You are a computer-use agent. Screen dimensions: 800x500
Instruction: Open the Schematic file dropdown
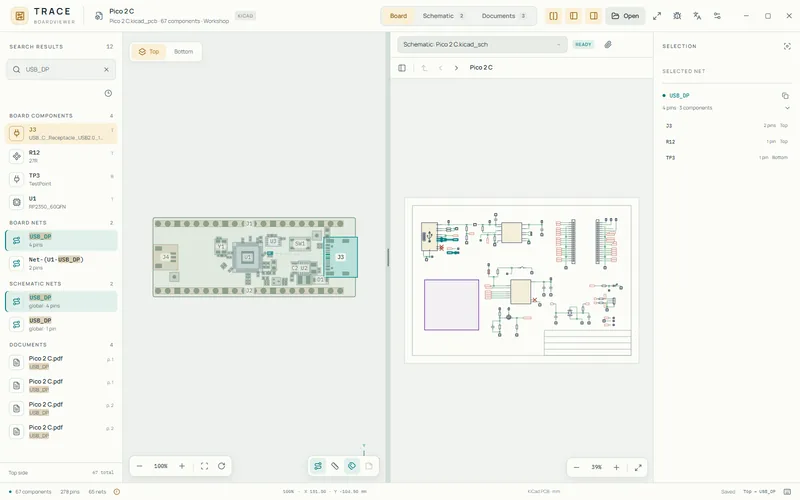(x=482, y=44)
